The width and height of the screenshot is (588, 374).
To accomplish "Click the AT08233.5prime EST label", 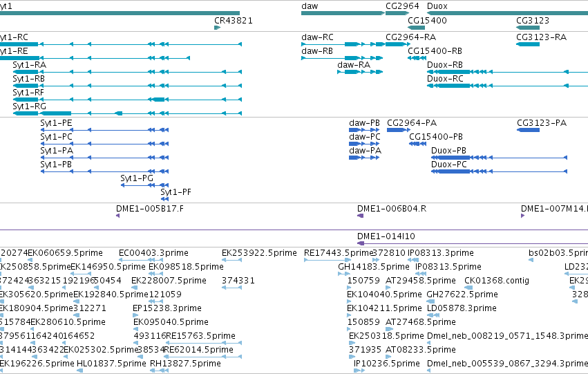I will click(x=421, y=350).
